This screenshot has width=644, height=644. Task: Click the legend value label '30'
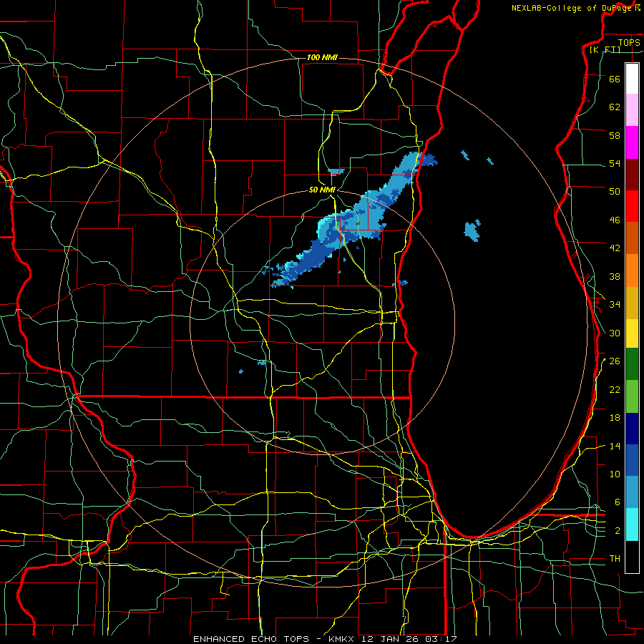[x=615, y=333]
